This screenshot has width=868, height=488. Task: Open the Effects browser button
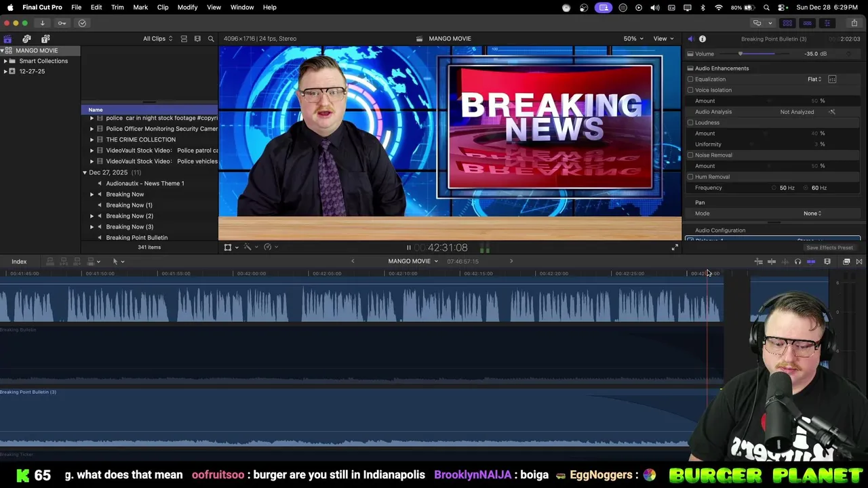click(846, 262)
